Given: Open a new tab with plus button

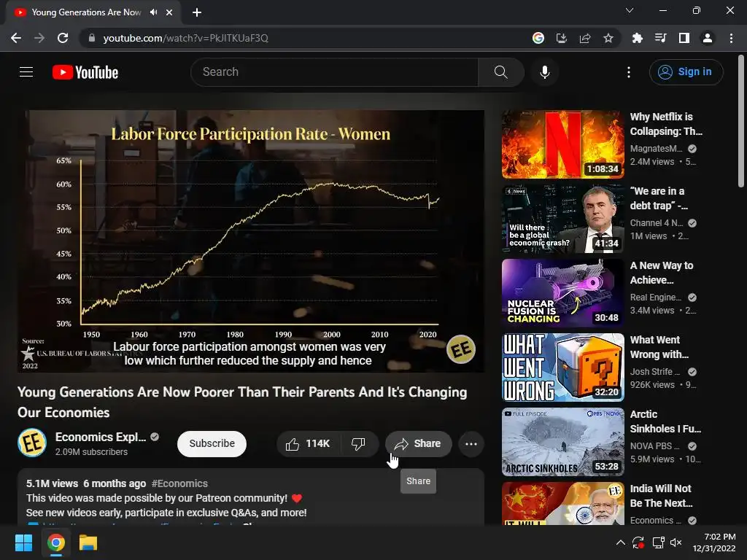Looking at the screenshot, I should click(197, 12).
